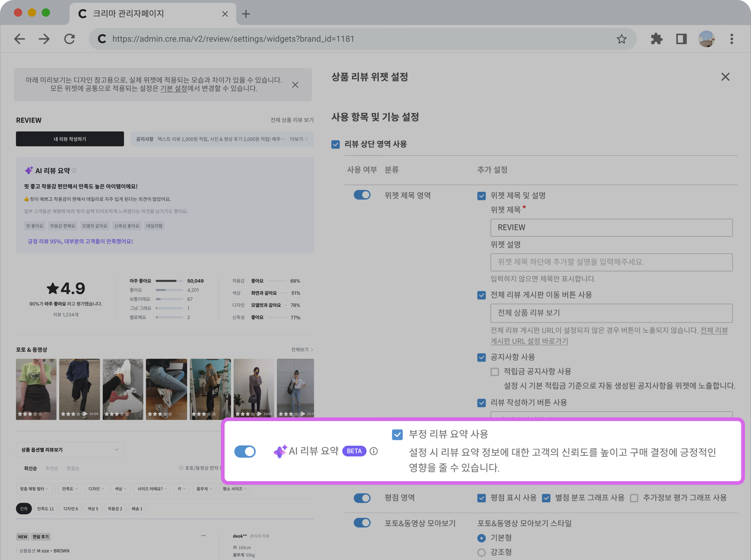Screen dimensions: 751x560
Task: Open the 전체 리뷰 게시판 URL 설정 바로가기 link
Action: point(529,341)
